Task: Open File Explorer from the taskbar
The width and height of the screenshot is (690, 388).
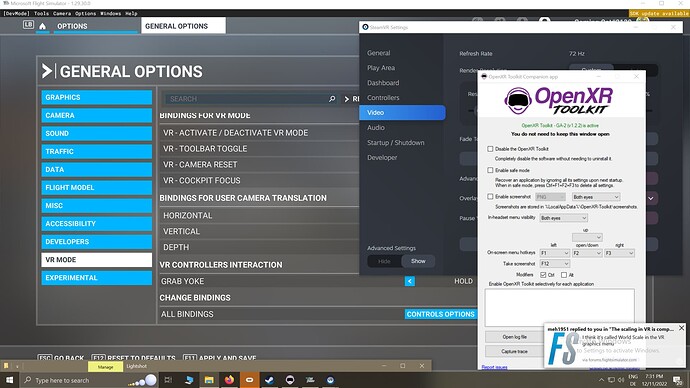Action: [209, 380]
